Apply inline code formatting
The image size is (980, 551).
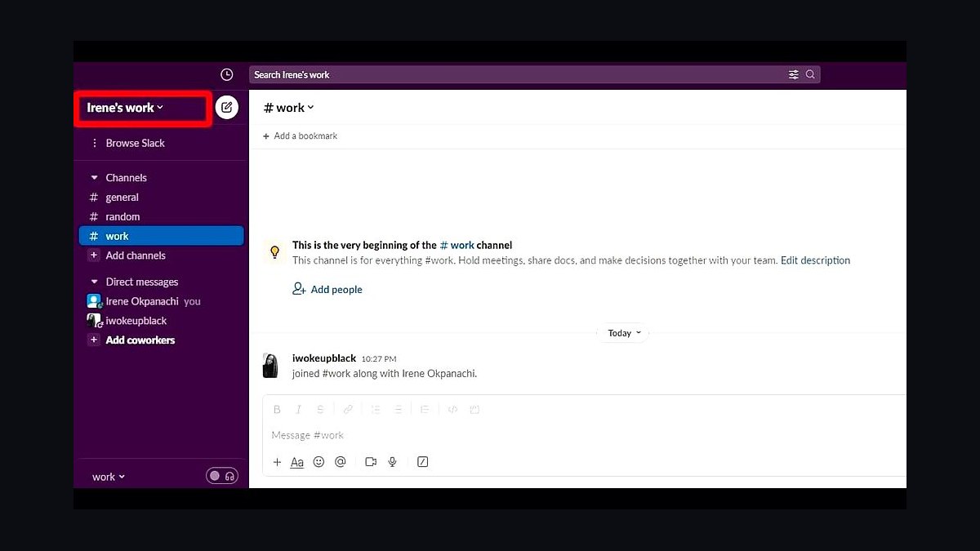452,410
